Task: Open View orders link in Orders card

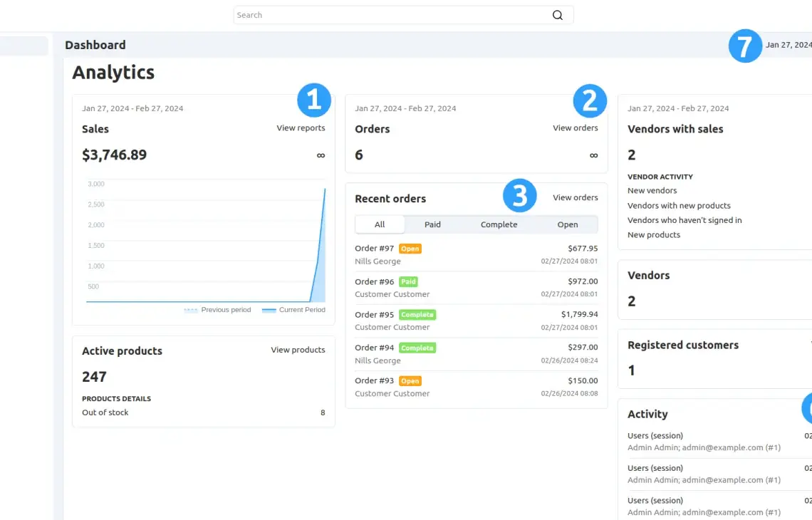Action: click(575, 128)
